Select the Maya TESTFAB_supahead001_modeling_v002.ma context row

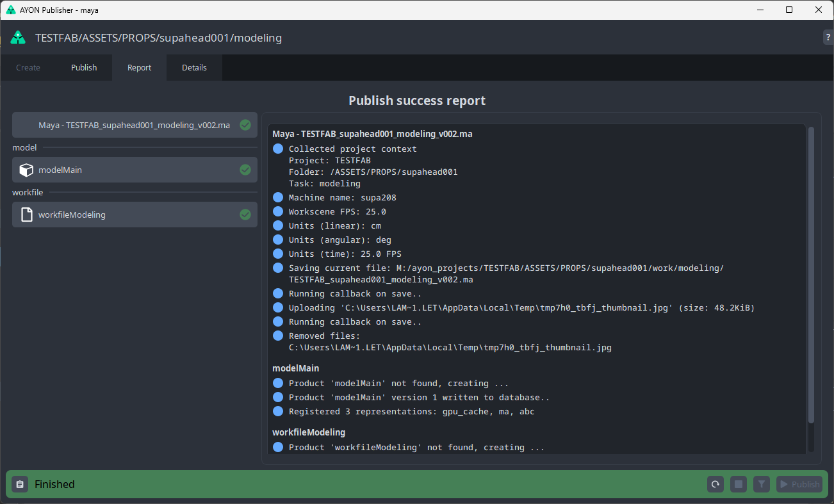tap(135, 125)
